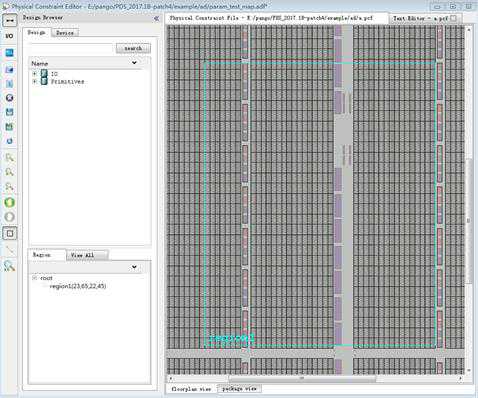Click the top zoom magnifier icon
The image size is (478, 398).
coord(10,158)
